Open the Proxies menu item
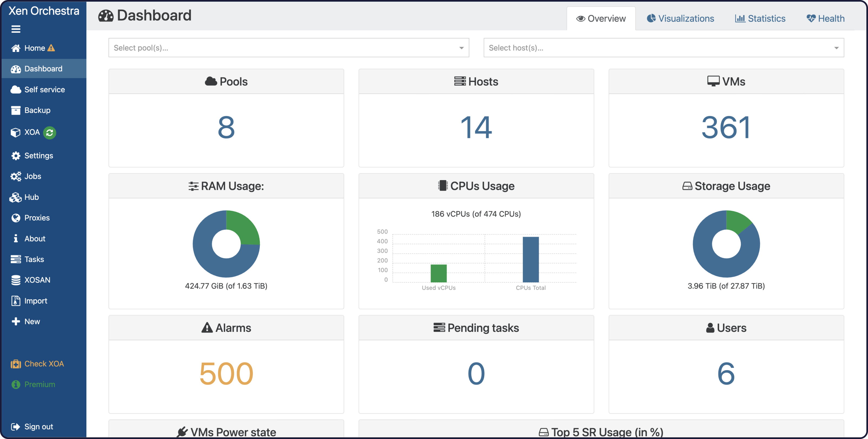 [x=44, y=218]
